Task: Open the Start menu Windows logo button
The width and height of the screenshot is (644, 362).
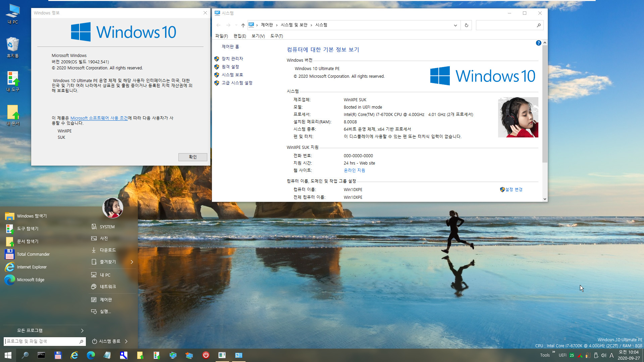Action: pyautogui.click(x=8, y=355)
